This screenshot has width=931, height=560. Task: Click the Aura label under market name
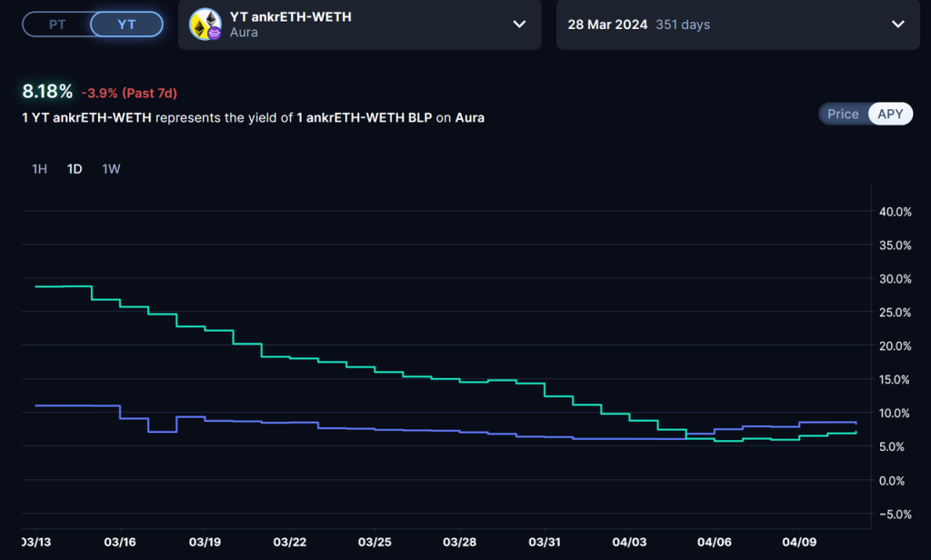[x=245, y=33]
